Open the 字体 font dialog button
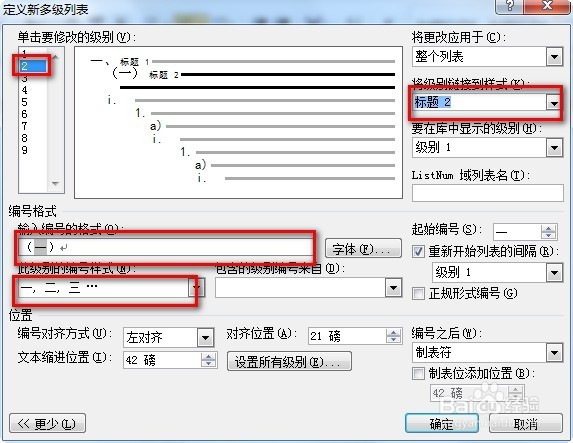Viewport: 573px width, 443px height. click(x=363, y=249)
